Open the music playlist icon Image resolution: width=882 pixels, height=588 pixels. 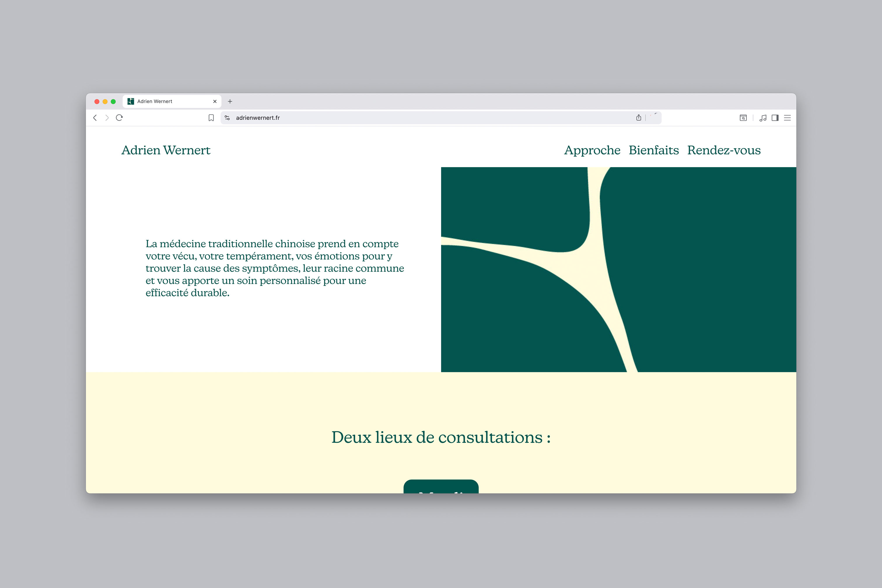[763, 118]
